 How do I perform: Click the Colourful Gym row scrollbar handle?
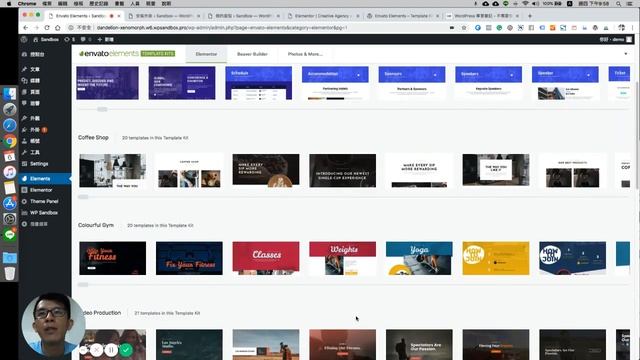pos(83,284)
